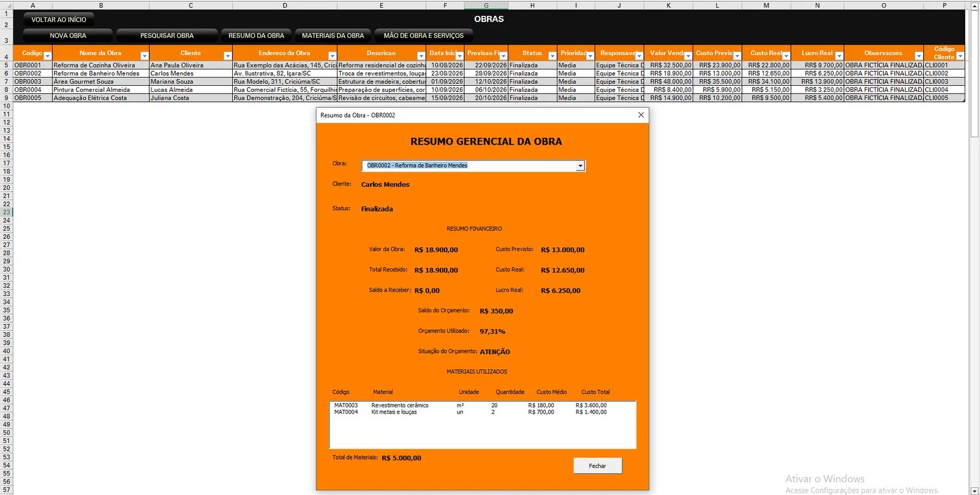Open MATERIAIS DA OBRA

(x=333, y=36)
